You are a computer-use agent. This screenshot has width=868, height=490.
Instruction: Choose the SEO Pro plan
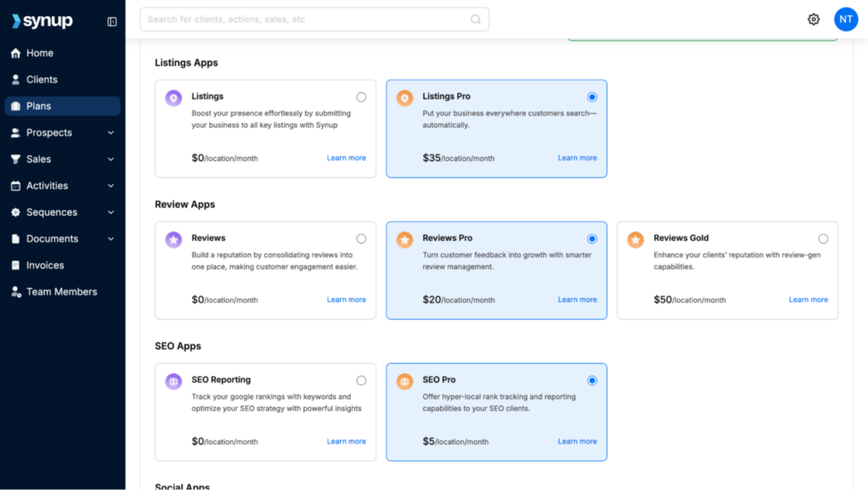pos(592,380)
